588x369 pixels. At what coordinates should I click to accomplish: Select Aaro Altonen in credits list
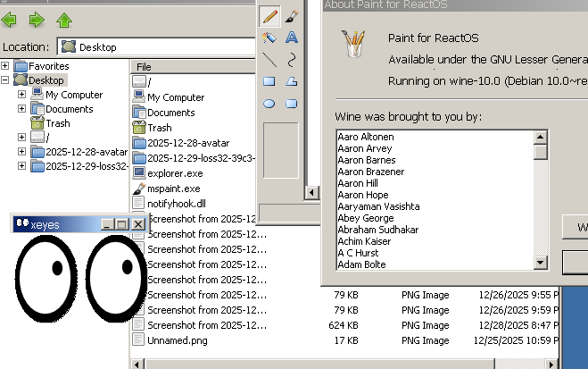(366, 137)
